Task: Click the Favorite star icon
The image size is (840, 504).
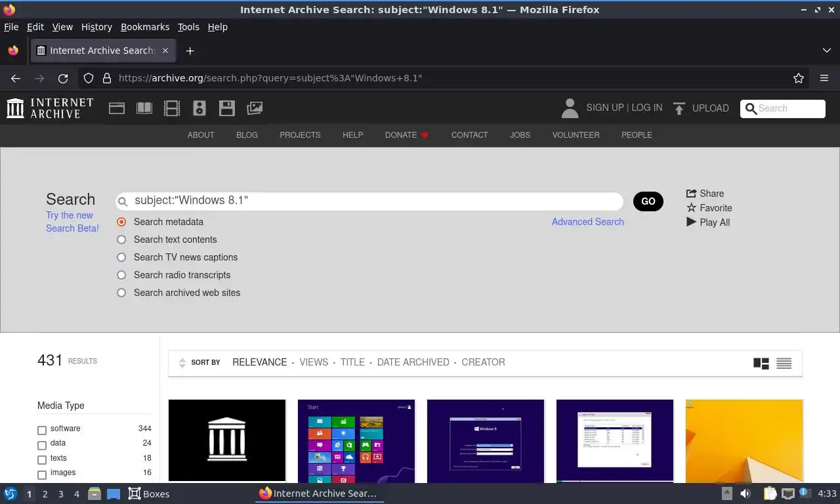Action: click(x=691, y=208)
